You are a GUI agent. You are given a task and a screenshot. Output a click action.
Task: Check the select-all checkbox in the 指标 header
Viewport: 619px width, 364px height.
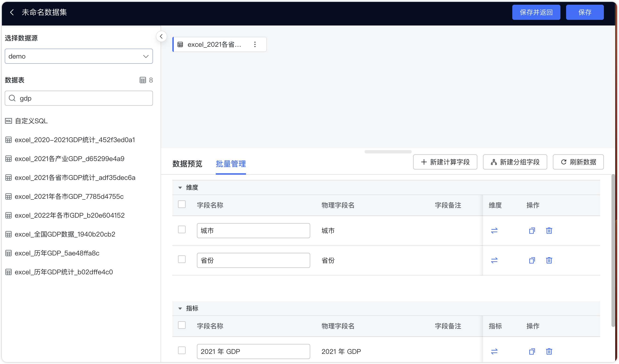click(182, 325)
